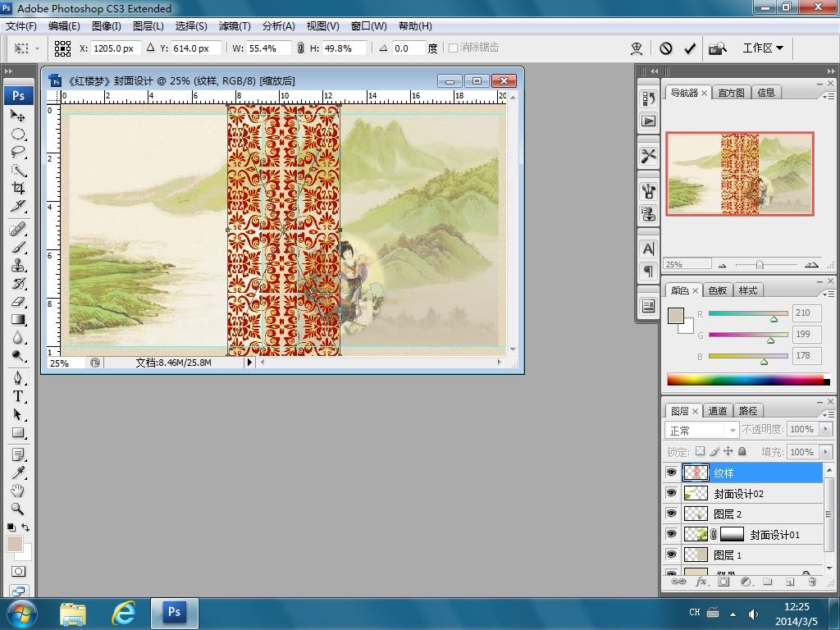Open the Layers panel options menu
This screenshot has height=630, width=840.
coord(828,413)
